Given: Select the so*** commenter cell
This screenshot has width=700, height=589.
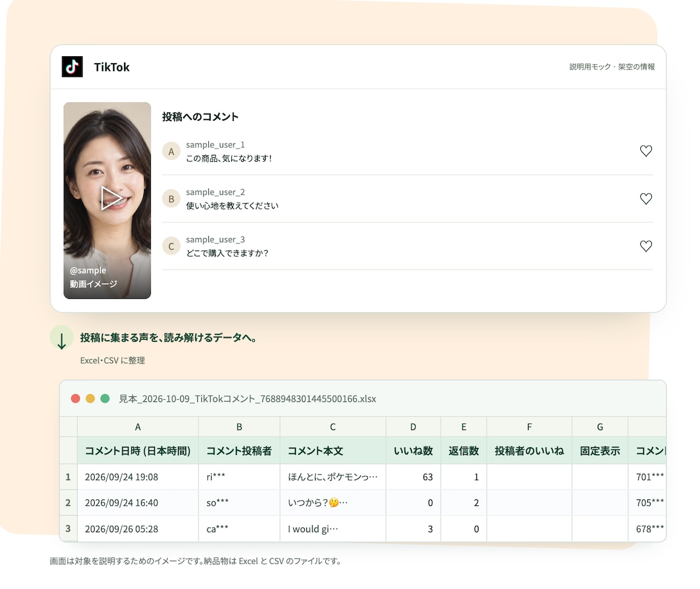Looking at the screenshot, I should click(239, 502).
